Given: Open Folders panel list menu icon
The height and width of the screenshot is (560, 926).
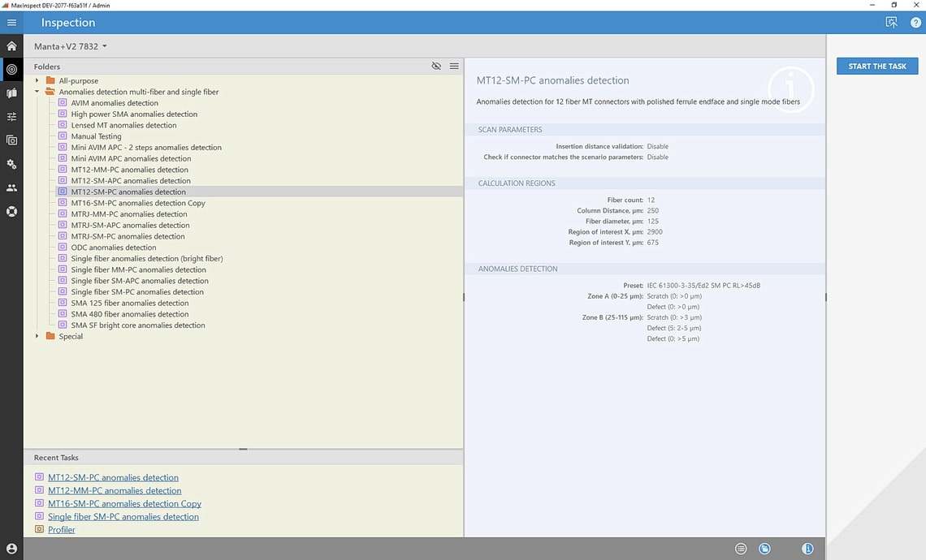Looking at the screenshot, I should 454,66.
